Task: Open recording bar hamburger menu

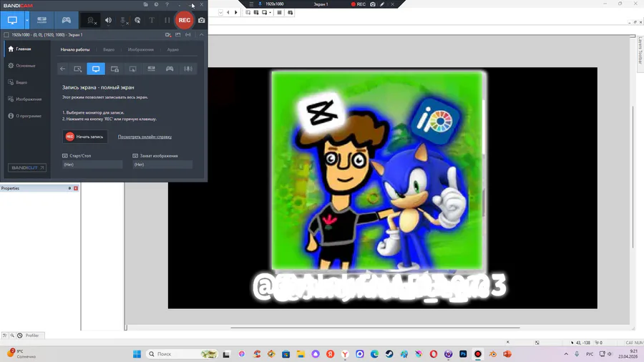Action: tap(251, 4)
